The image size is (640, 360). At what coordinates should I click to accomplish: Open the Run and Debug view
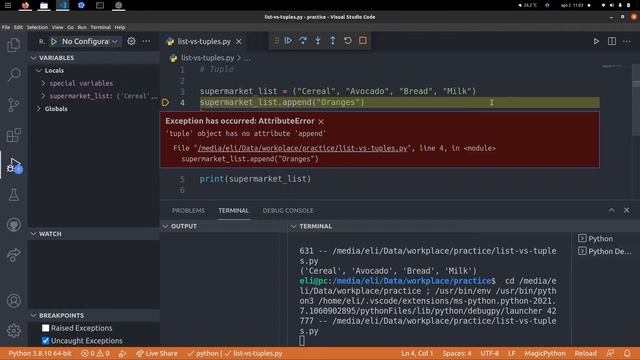[x=13, y=165]
